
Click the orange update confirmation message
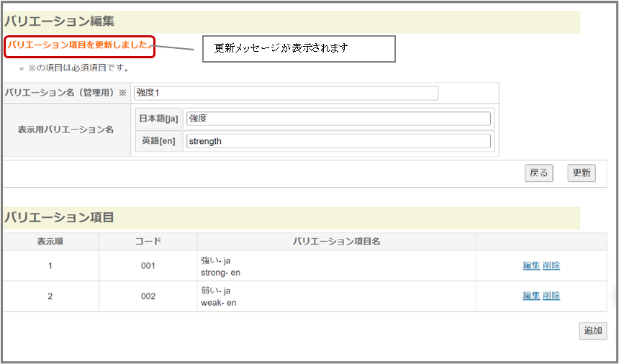(79, 45)
